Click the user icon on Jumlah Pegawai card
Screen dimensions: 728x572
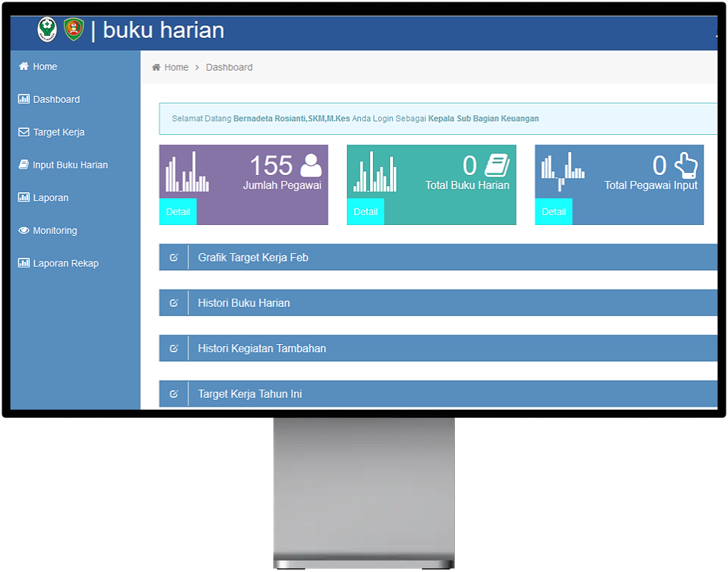coord(311,165)
